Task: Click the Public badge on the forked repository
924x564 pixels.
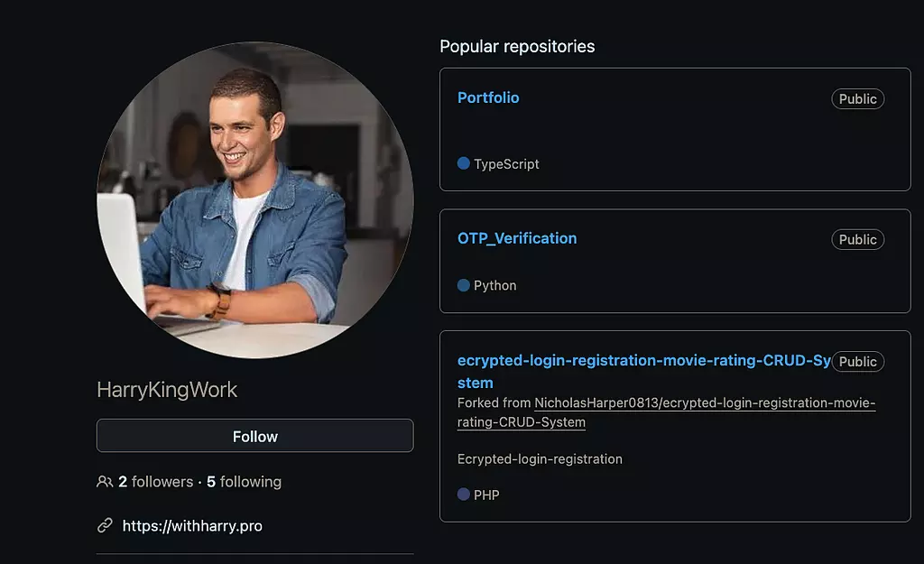Action: point(857,362)
